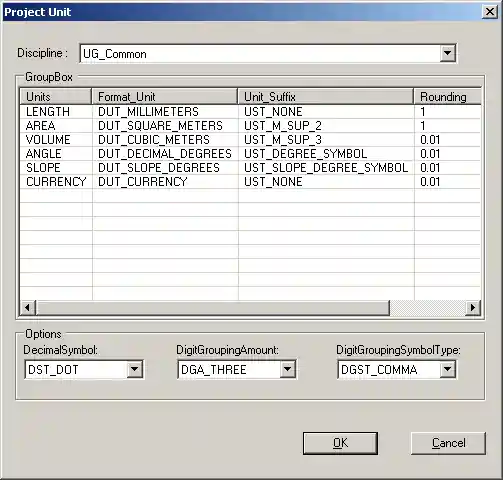Click the UST_SLOPE_DEGREE_SYMBOL cell
503x480 pixels.
[326, 168]
